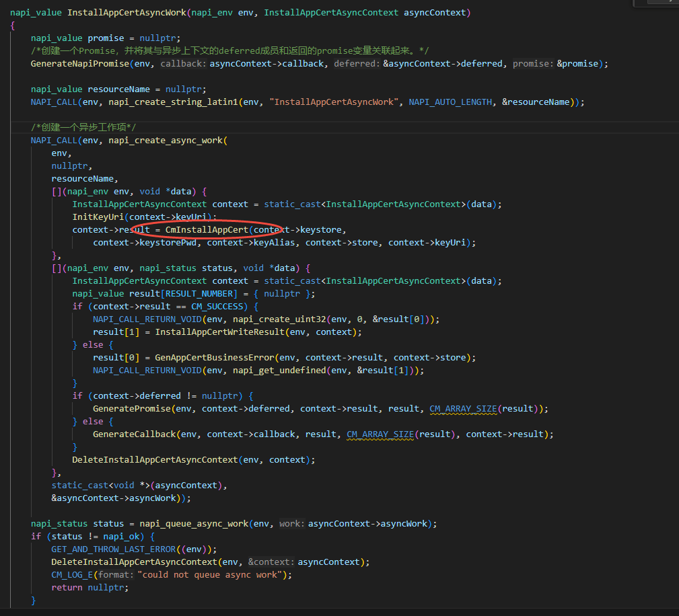Click the InitKeyUri function call
The width and height of the screenshot is (679, 616).
tap(98, 217)
